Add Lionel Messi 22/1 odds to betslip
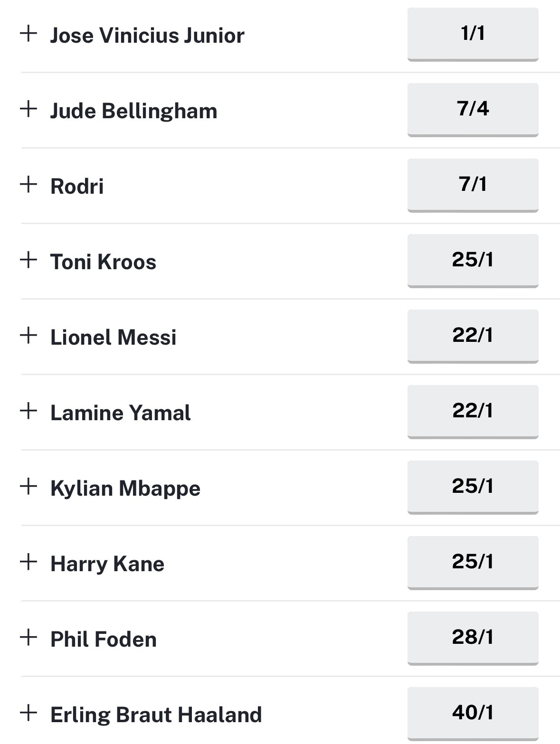Screen dimensions: 560x744 (473, 336)
